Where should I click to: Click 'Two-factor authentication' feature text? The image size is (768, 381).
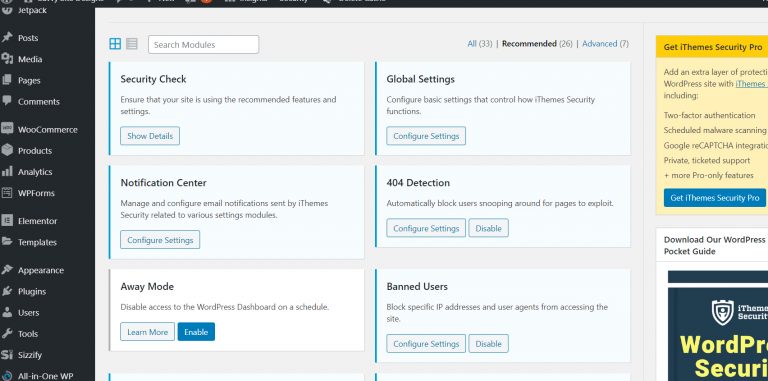[709, 115]
